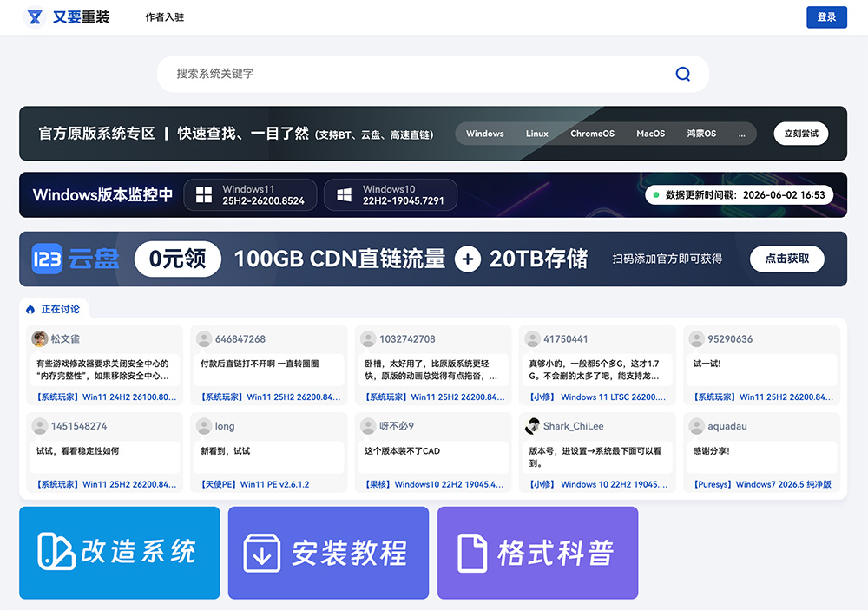Viewport: 868px width, 610px height.
Task: Click the 登录 button
Action: tap(826, 17)
